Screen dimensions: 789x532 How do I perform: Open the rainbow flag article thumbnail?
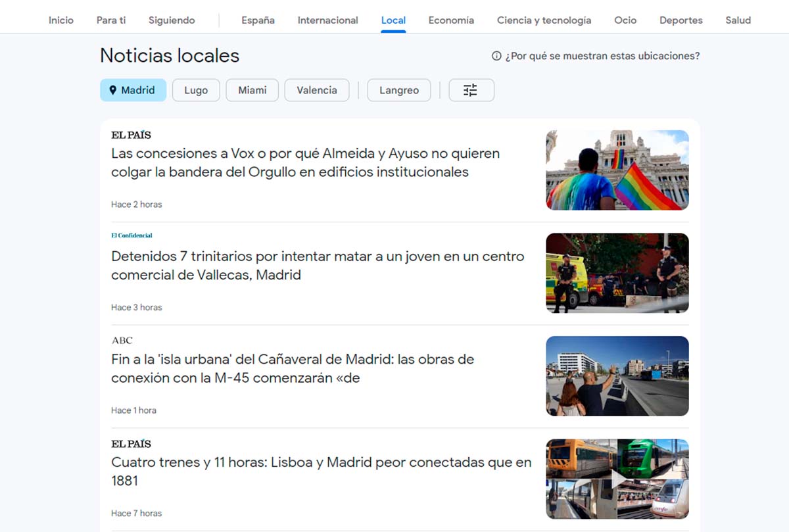point(617,170)
